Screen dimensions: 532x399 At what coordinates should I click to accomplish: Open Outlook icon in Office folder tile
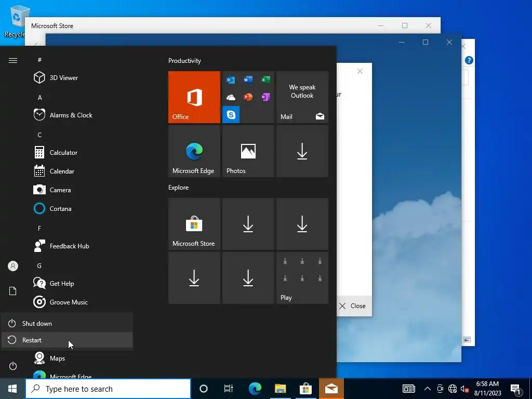pos(231,79)
